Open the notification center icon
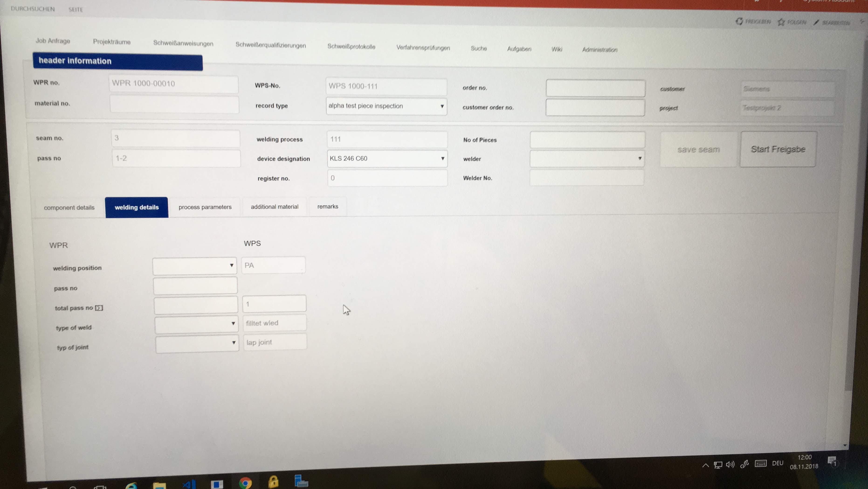Image resolution: width=868 pixels, height=489 pixels. (832, 461)
